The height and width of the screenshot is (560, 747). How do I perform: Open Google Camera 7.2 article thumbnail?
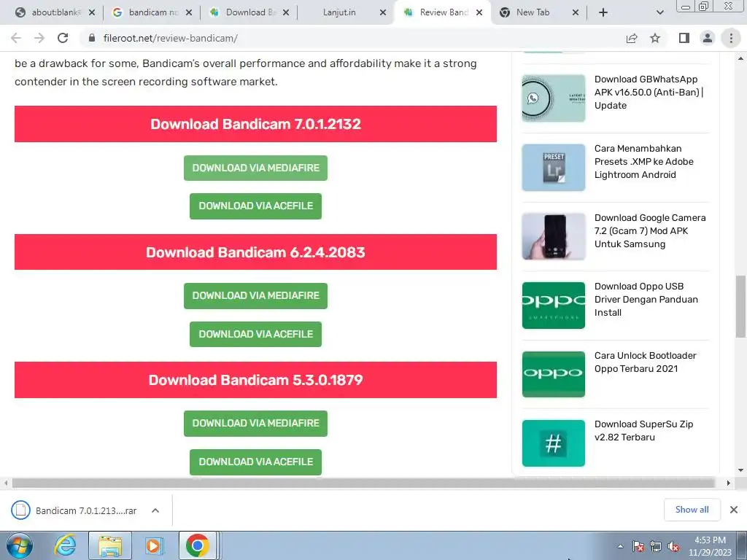pyautogui.click(x=553, y=236)
